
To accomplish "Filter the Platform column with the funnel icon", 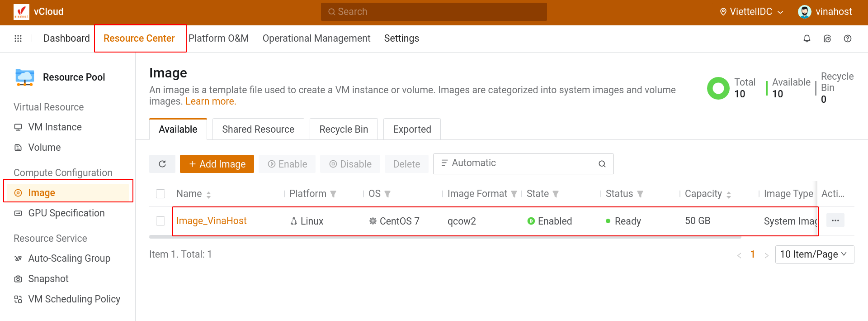I will coord(333,194).
